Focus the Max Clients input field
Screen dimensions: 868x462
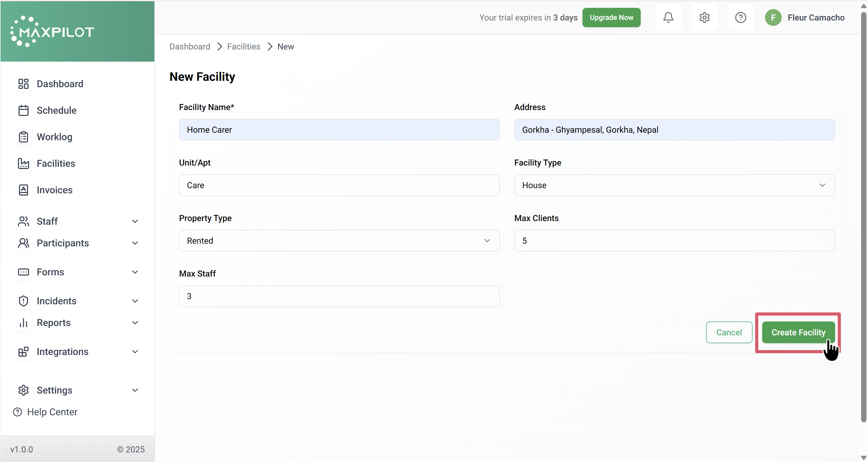[x=674, y=241]
